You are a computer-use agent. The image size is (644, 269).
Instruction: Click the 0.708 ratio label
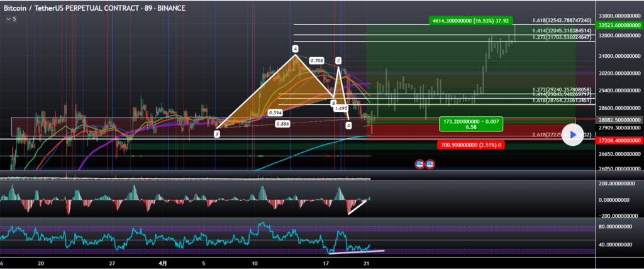(x=316, y=61)
